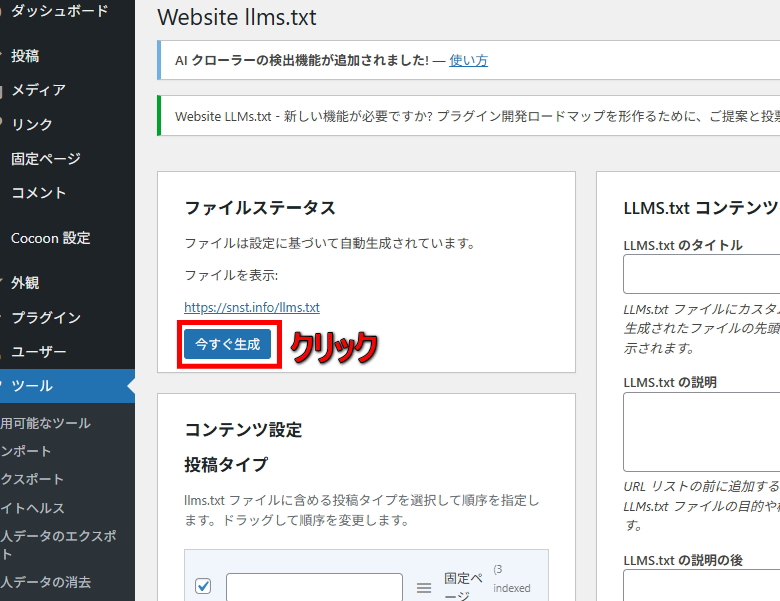Screen dimensions: 780x601
Task: Open ダッシュボード in the sidebar
Action: [59, 10]
